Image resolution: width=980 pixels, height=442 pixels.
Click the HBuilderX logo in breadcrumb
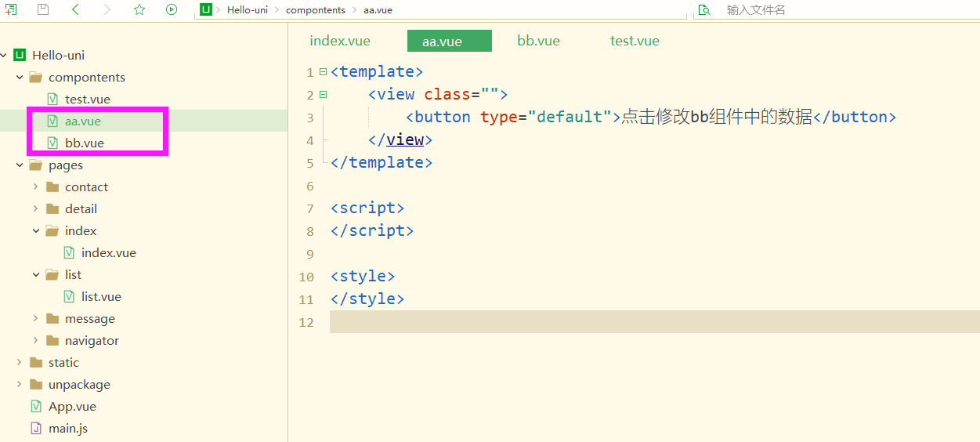pyautogui.click(x=206, y=9)
